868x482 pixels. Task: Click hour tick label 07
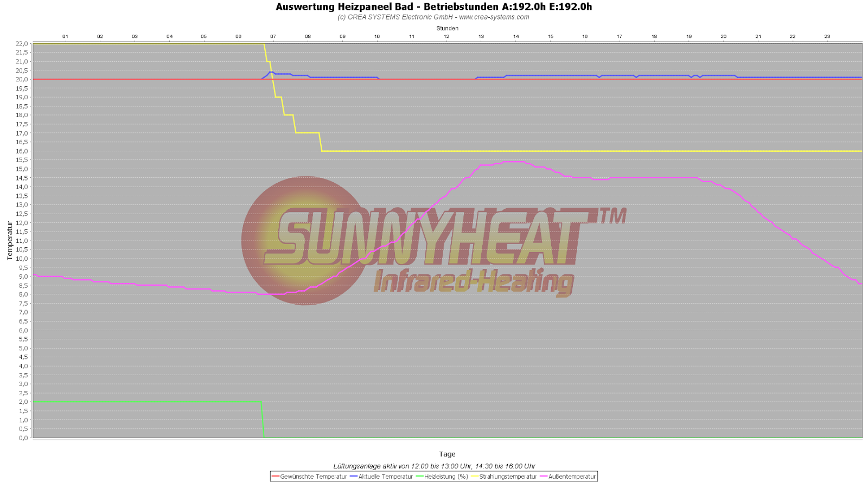point(273,36)
